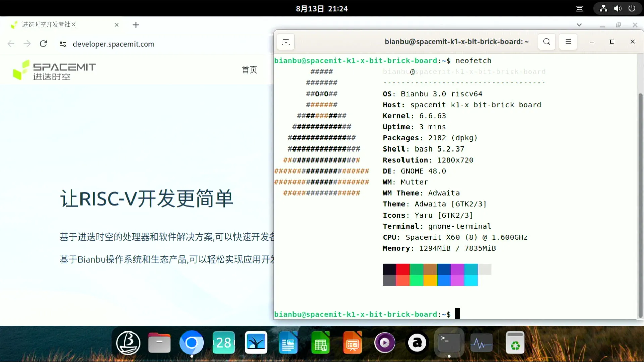Toggle the on-screen keyboard icon
Screen dimensions: 644x362
tap(579, 9)
